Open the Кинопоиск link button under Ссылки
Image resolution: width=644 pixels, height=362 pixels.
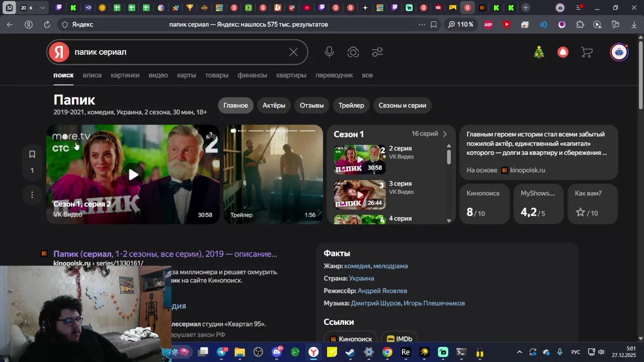(x=351, y=339)
